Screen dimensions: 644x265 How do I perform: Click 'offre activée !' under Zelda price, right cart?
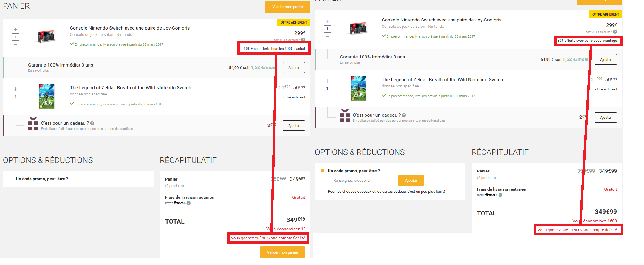(x=606, y=89)
